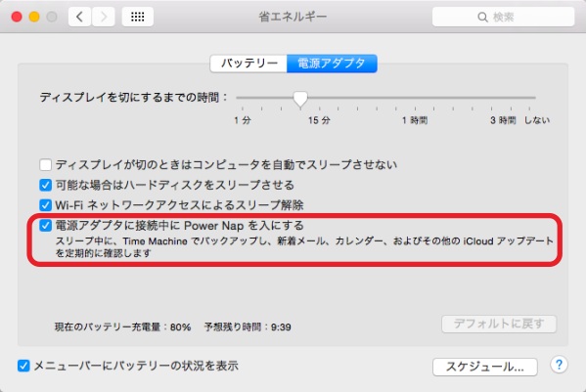Image resolution: width=586 pixels, height=392 pixels.
Task: Switch to the バッテリー tab
Action: [x=248, y=64]
